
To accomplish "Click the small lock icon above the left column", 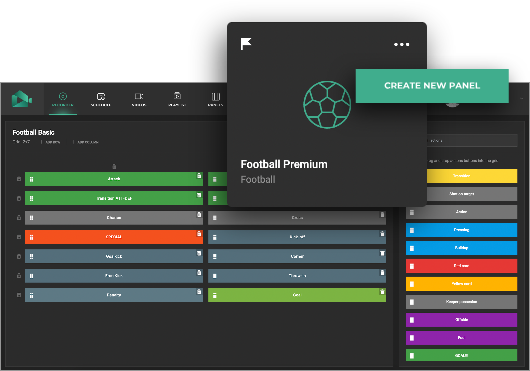I will (114, 166).
